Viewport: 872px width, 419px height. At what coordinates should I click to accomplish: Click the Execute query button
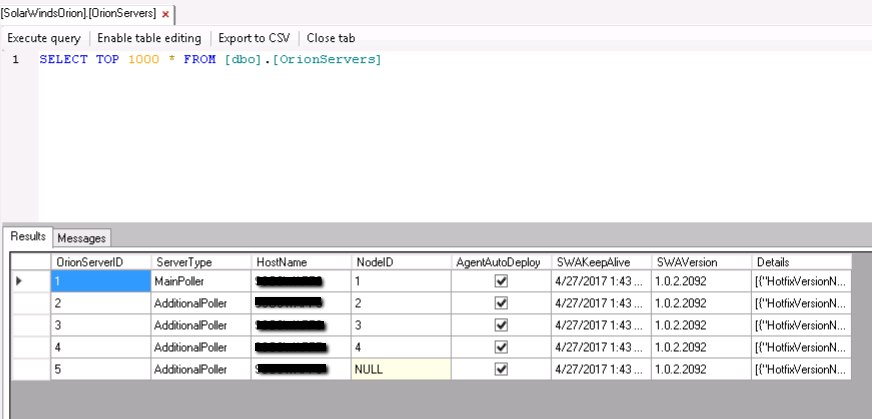coord(44,38)
